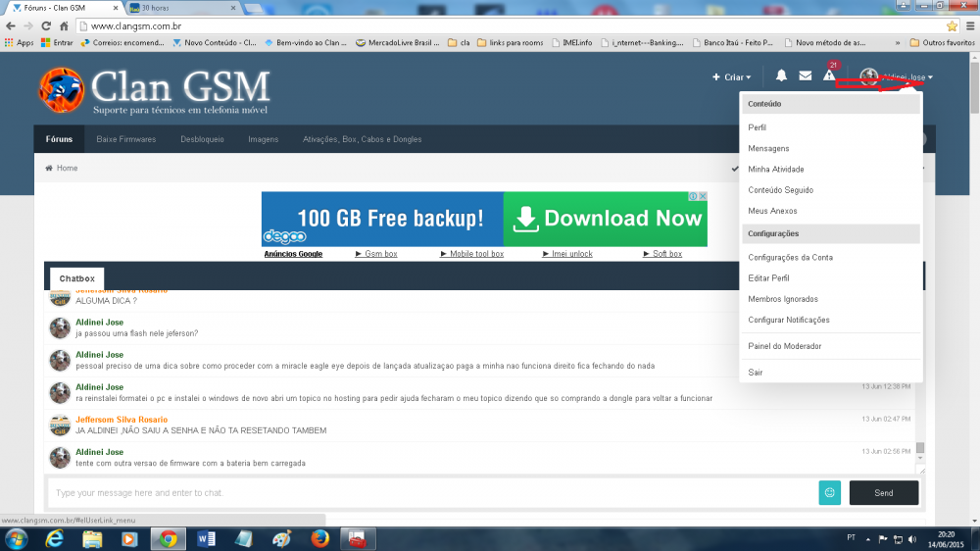Viewport: 980px width, 551px height.
Task: Open the reports warning icon with badge
Action: 830,74
